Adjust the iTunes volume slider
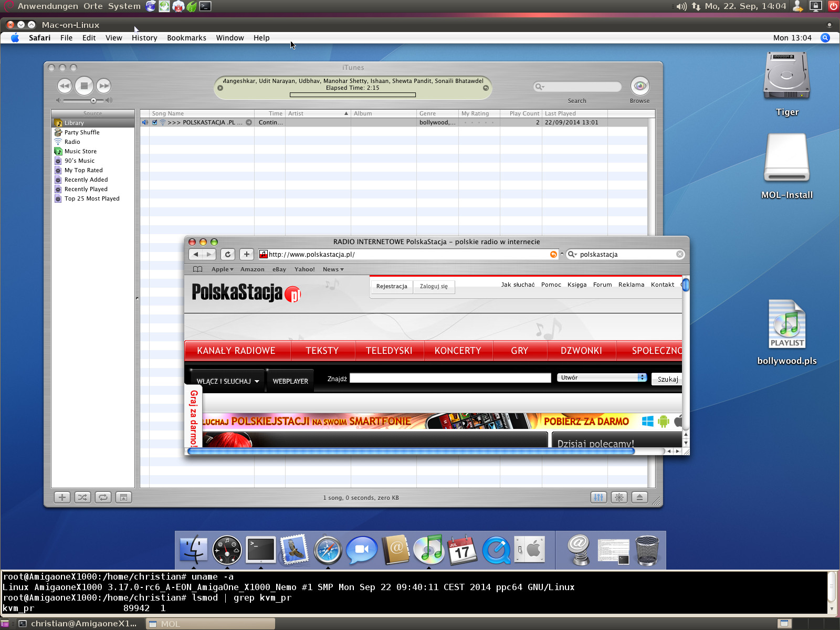This screenshot has height=630, width=840. click(93, 100)
